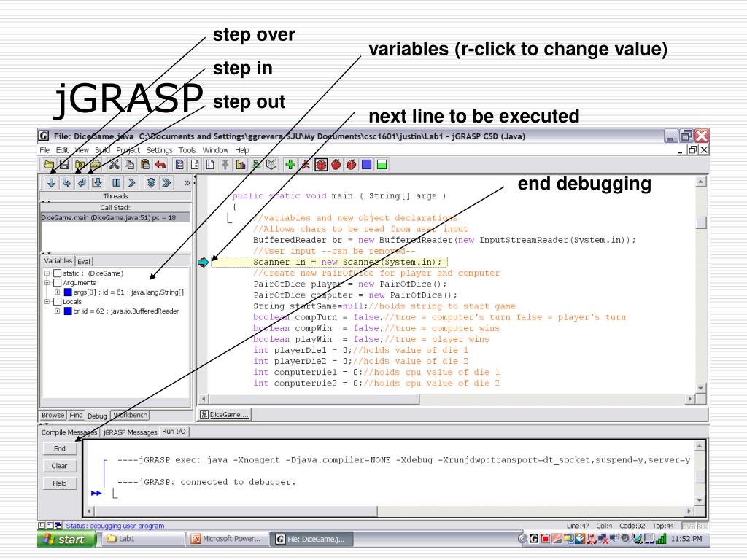The width and height of the screenshot is (747, 560).
Task: Open the Help menu
Action: click(242, 150)
